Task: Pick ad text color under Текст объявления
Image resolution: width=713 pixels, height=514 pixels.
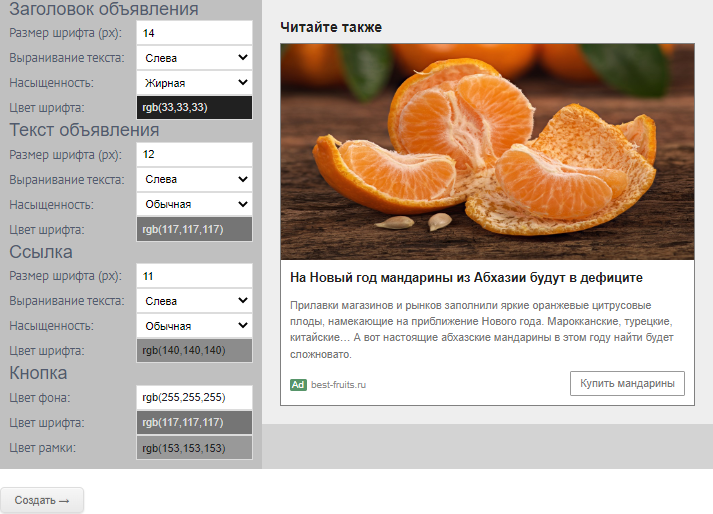Action: [194, 229]
